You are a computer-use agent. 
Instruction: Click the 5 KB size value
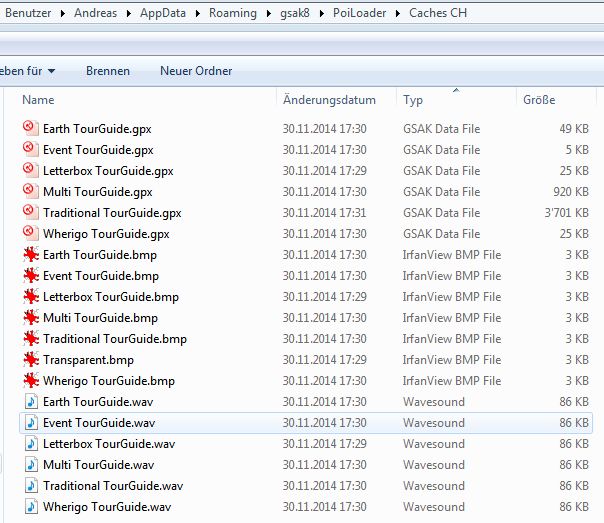coord(577,150)
